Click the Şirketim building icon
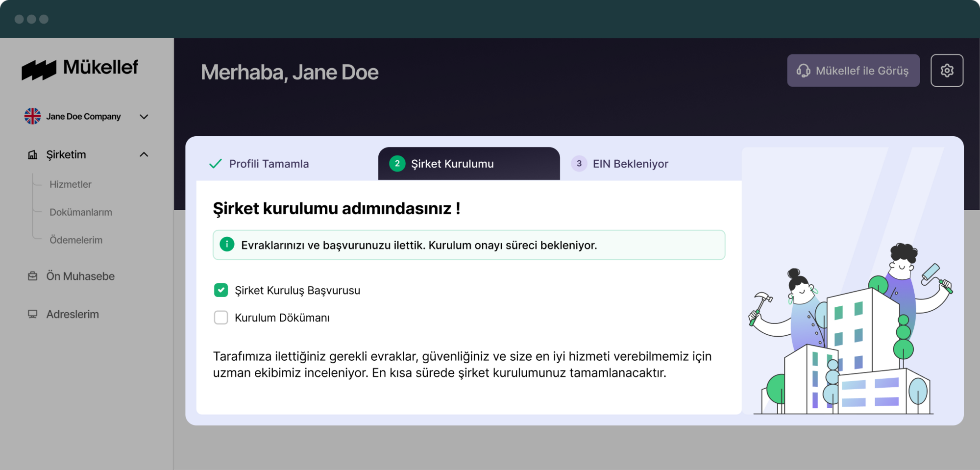The width and height of the screenshot is (980, 470). [33, 155]
